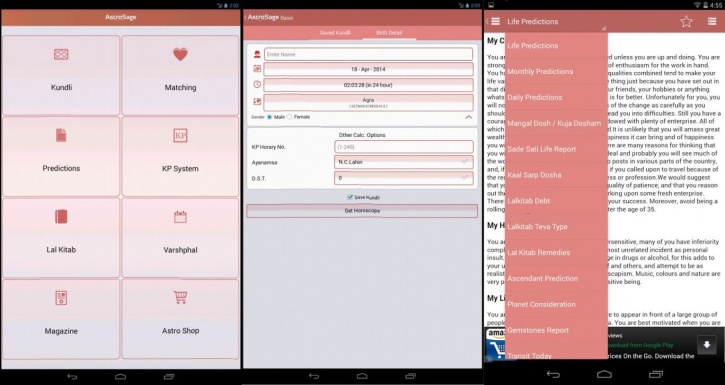This screenshot has width=725, height=385.
Task: Select the Male gender radio button
Action: tap(270, 117)
